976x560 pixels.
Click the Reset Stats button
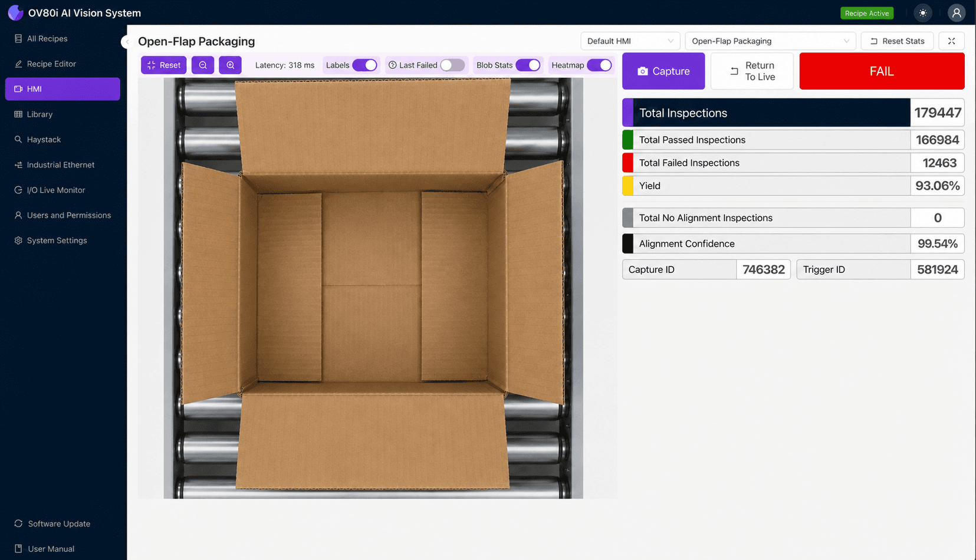click(x=897, y=41)
